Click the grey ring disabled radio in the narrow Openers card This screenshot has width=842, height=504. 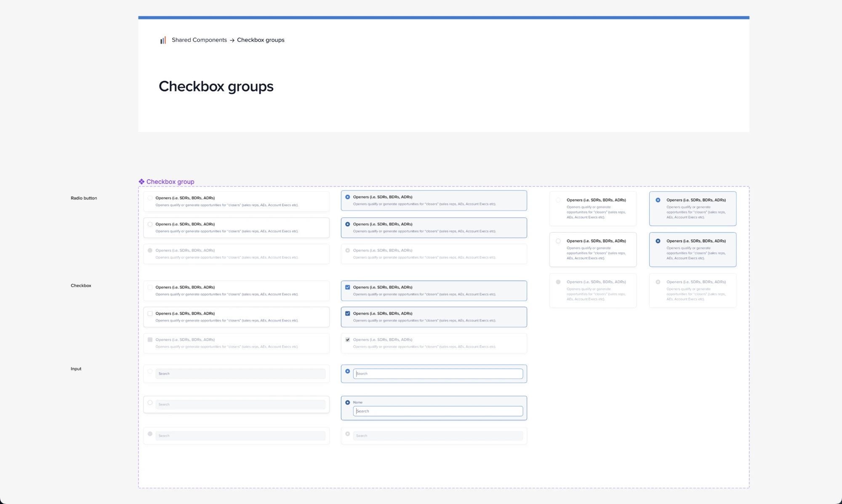[658, 282]
